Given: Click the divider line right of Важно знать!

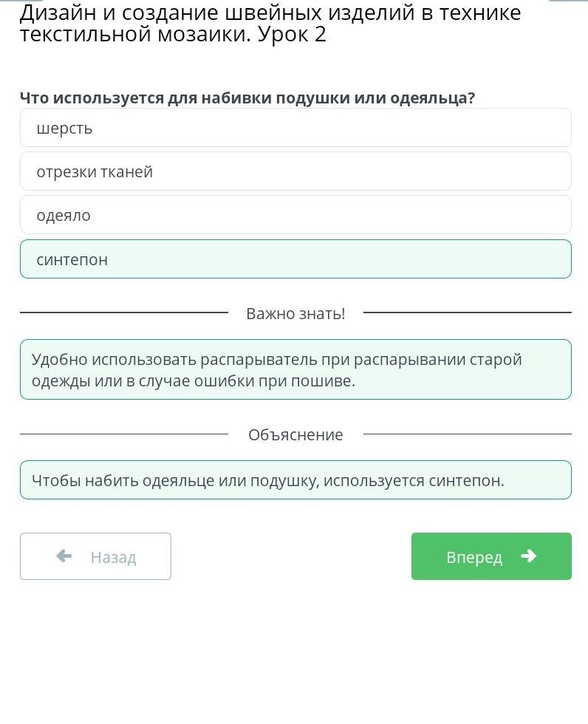Looking at the screenshot, I should (x=468, y=313).
